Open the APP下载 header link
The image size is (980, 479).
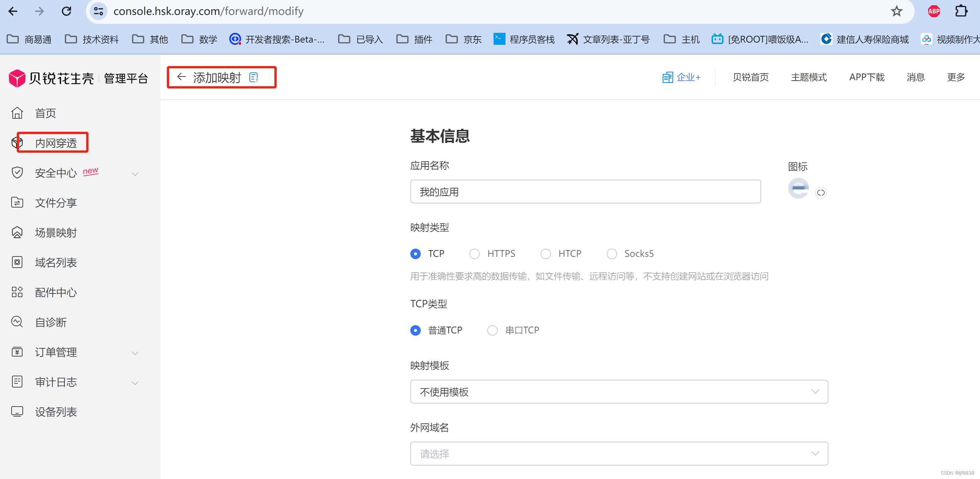tap(866, 77)
